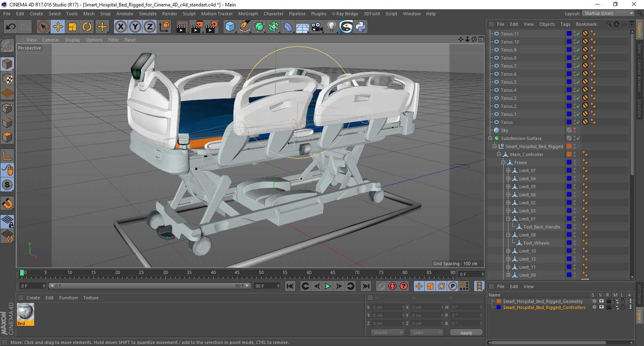Open the World coordinate dropdown

pos(387,332)
